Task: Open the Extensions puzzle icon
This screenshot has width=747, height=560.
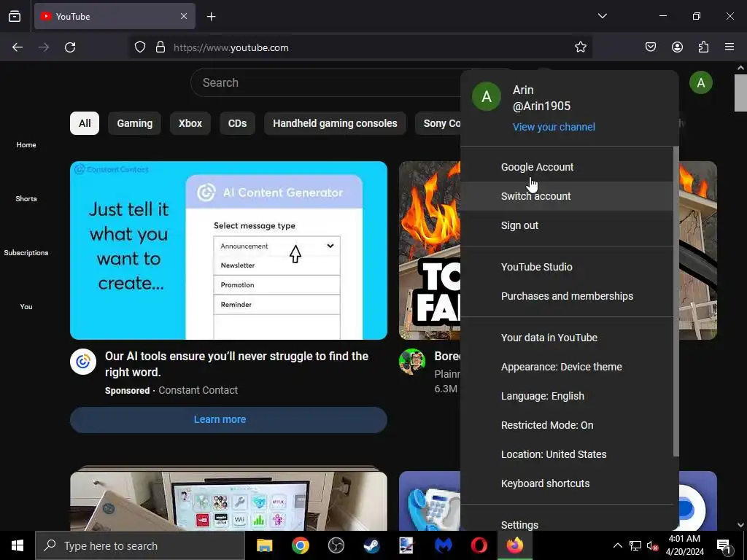Action: (x=703, y=47)
